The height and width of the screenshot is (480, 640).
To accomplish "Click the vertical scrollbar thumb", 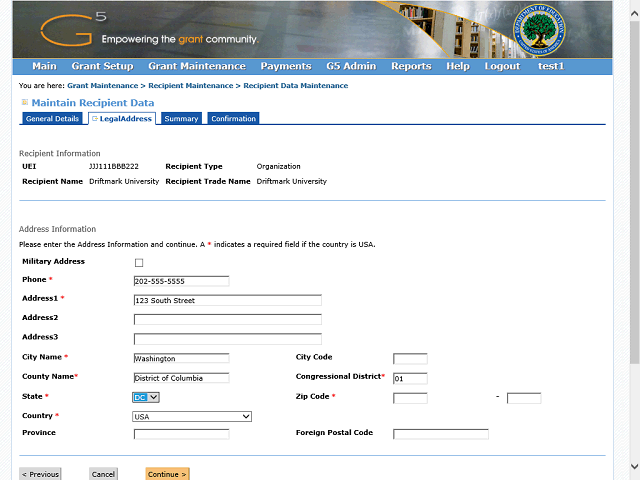I will point(634,192).
